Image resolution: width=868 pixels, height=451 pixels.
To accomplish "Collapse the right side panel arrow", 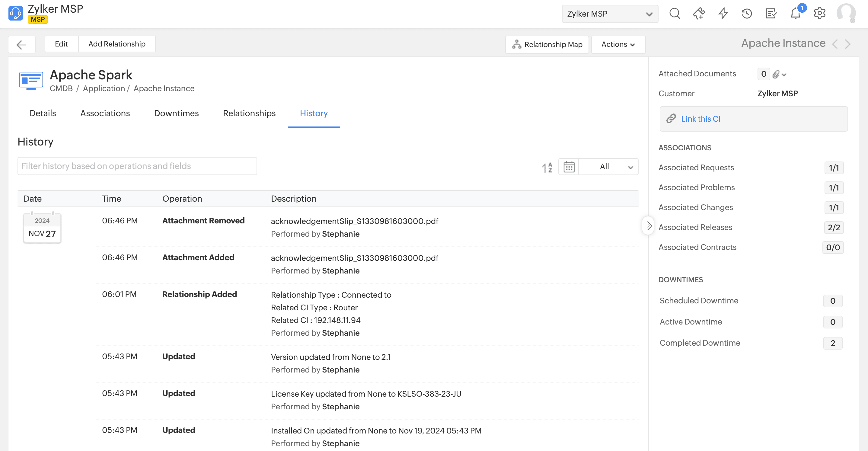I will click(x=649, y=226).
